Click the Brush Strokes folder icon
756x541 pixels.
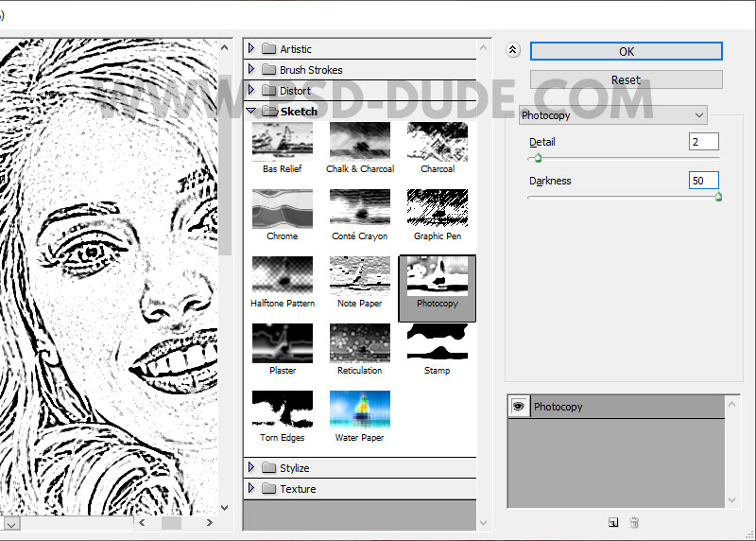coord(269,69)
